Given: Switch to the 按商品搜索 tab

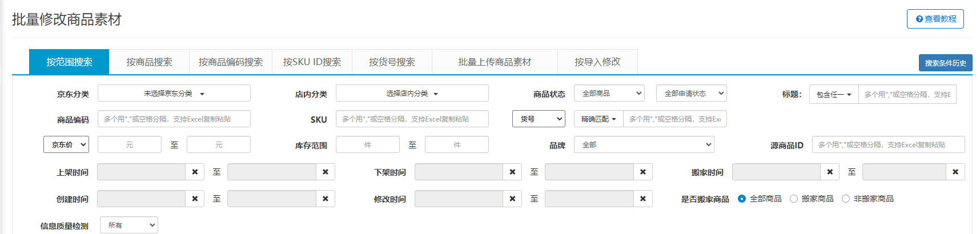Looking at the screenshot, I should pos(149,62).
